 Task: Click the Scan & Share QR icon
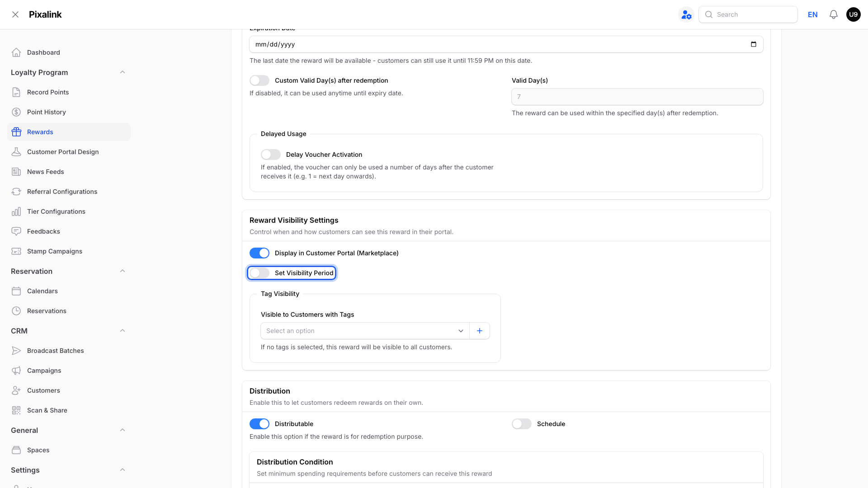(16, 410)
